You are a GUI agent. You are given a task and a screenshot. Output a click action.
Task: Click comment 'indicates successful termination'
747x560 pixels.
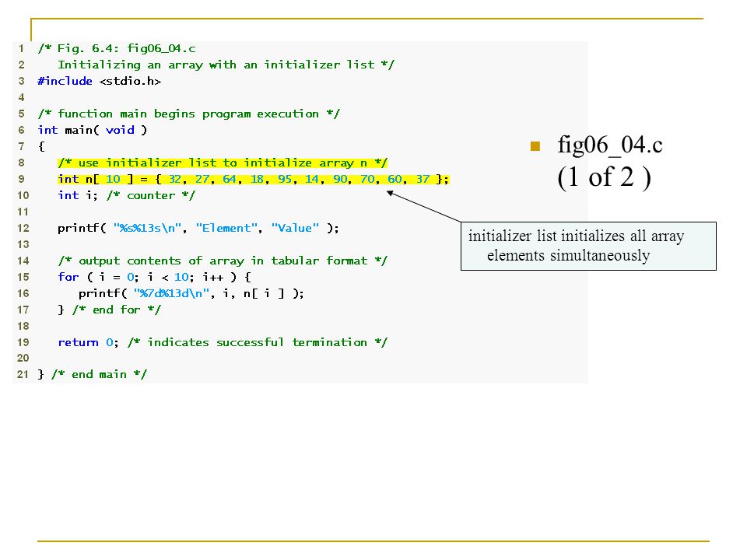pyautogui.click(x=258, y=342)
